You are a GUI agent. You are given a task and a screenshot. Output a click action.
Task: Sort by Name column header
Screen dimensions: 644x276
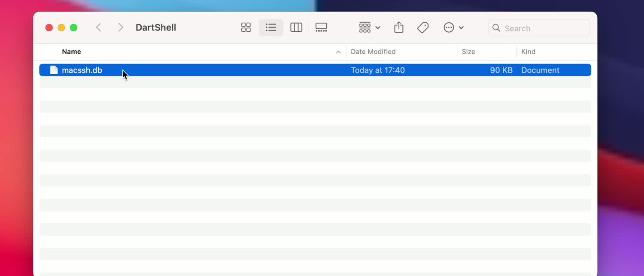click(71, 52)
